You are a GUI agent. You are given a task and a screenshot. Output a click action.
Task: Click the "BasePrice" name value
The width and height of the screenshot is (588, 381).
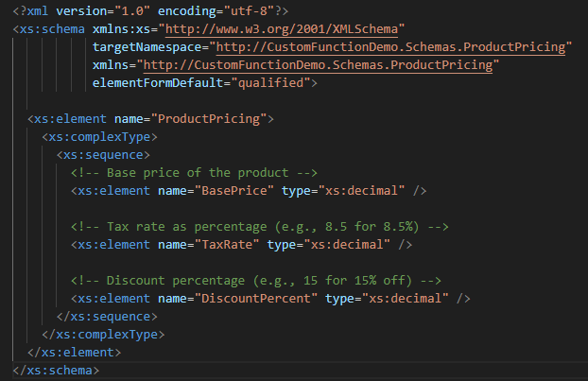pos(222,191)
